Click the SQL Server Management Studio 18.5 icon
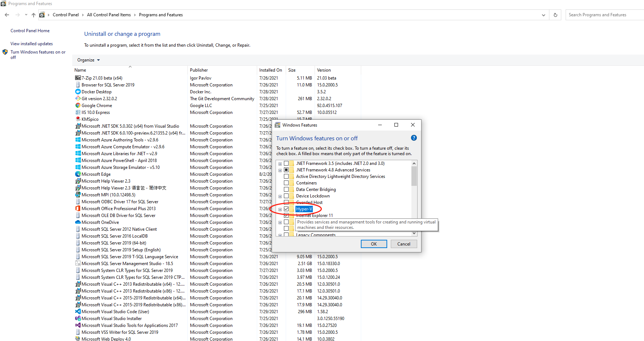This screenshot has width=644, height=341. pyautogui.click(x=78, y=263)
